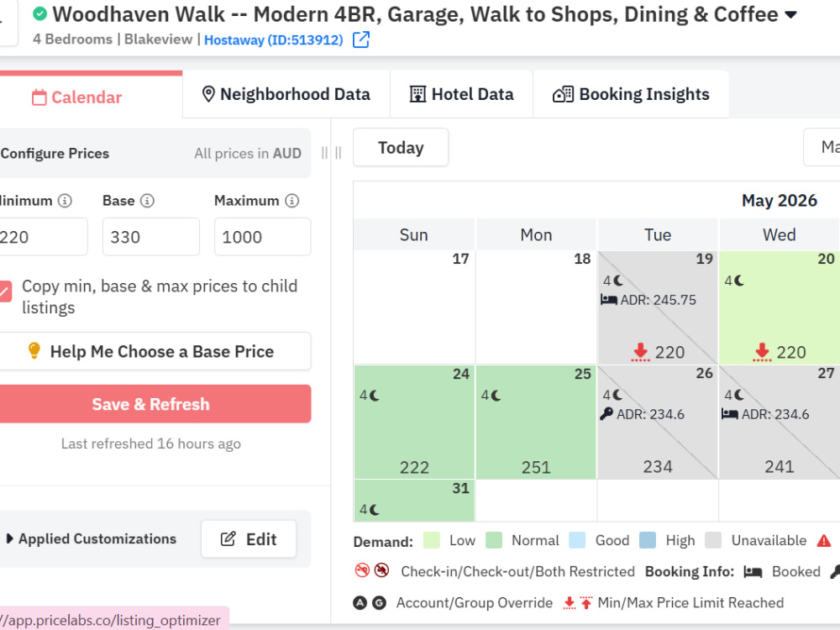The image size is (840, 630).
Task: Select the May 24 cell priced 222
Action: click(x=414, y=423)
